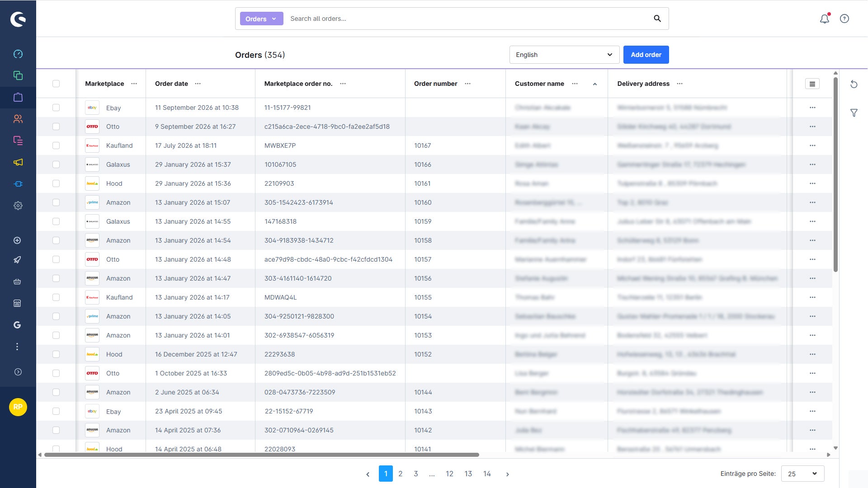Check the Ebay order 11-15177-99821 checkbox
868x488 pixels.
point(56,108)
